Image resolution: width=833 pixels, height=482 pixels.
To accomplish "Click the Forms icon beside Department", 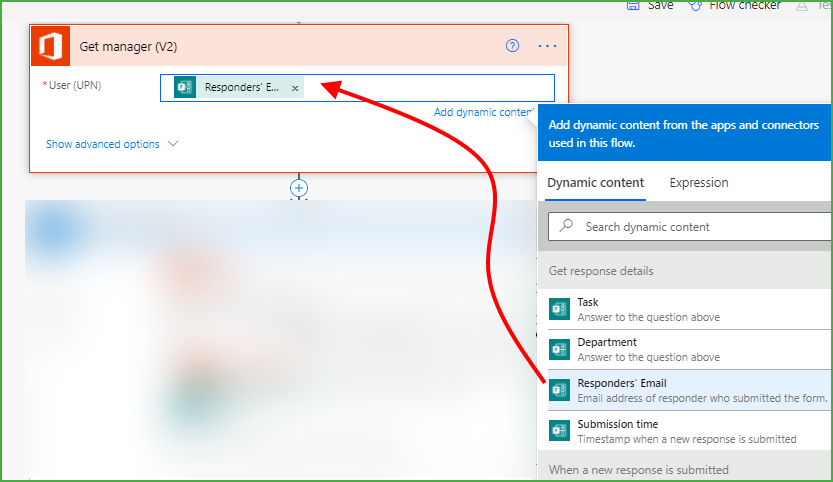I will coord(559,350).
